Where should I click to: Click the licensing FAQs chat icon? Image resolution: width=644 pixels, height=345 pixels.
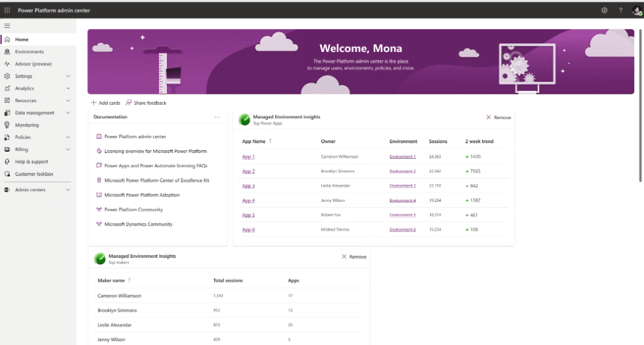[x=99, y=166]
